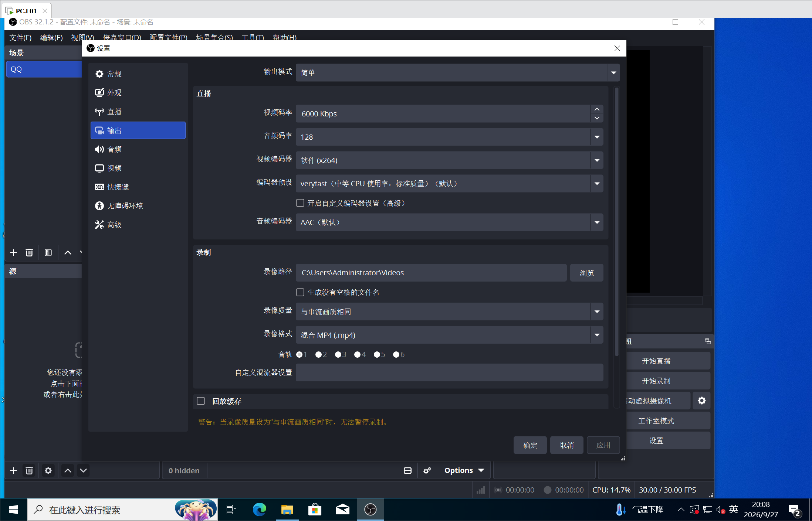Open the 视频编码器 encoder dropdown
This screenshot has height=521, width=812.
(x=449, y=160)
